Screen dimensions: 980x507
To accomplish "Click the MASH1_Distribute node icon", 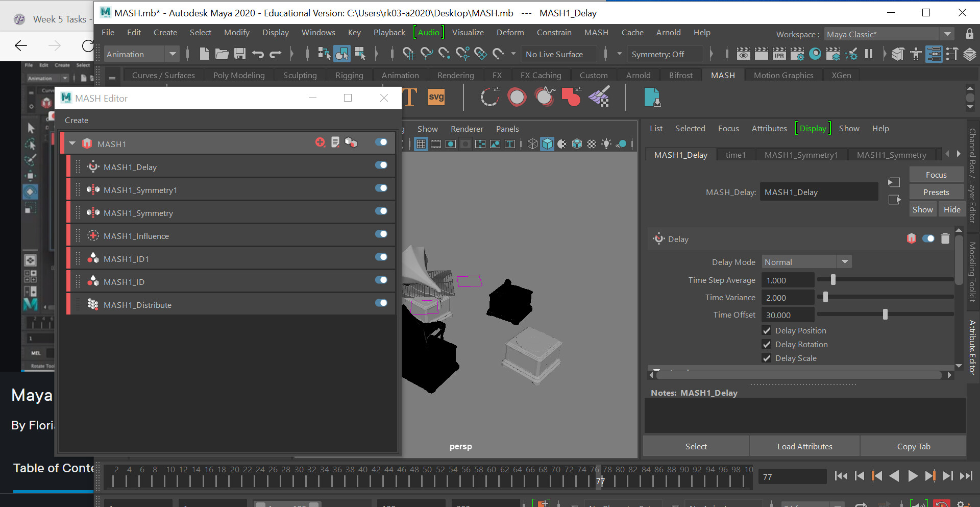I will click(93, 305).
